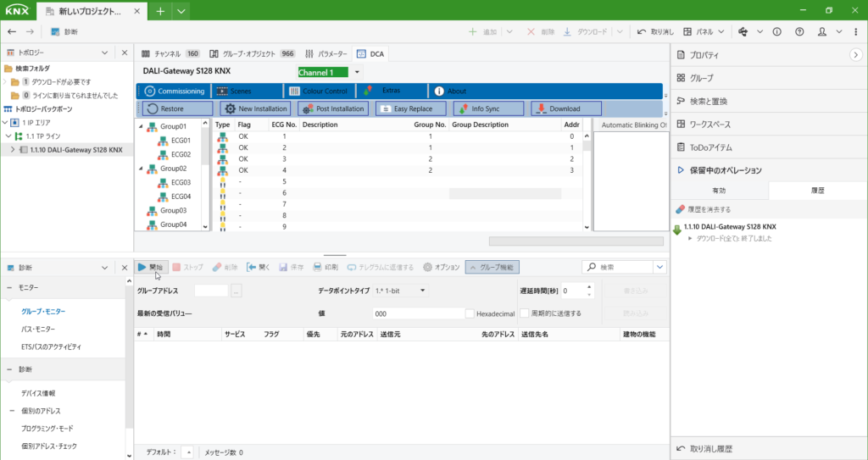Click the テレグラムに返信する reply button
Viewport: 868px width, 460px height.
click(x=381, y=268)
